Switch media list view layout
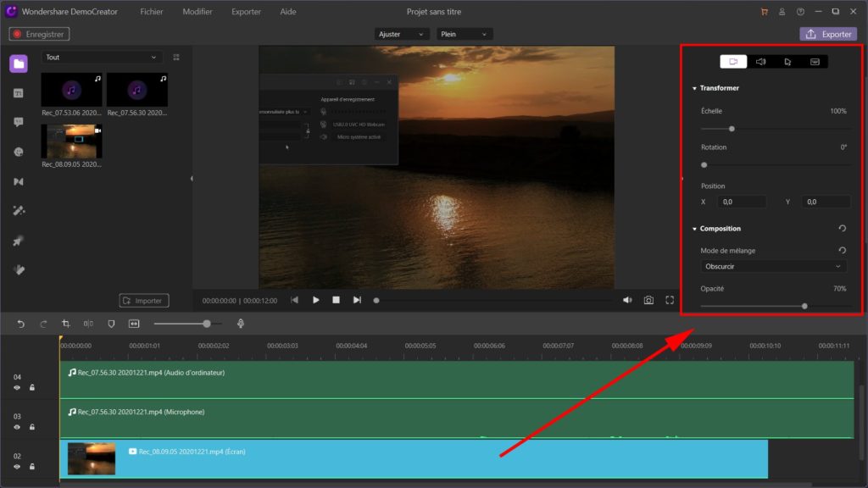Viewport: 868px width, 488px height. (x=176, y=57)
